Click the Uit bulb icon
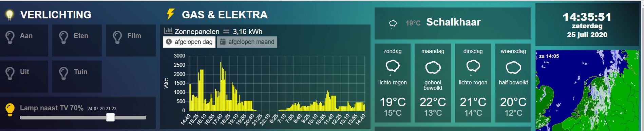 click(10, 73)
